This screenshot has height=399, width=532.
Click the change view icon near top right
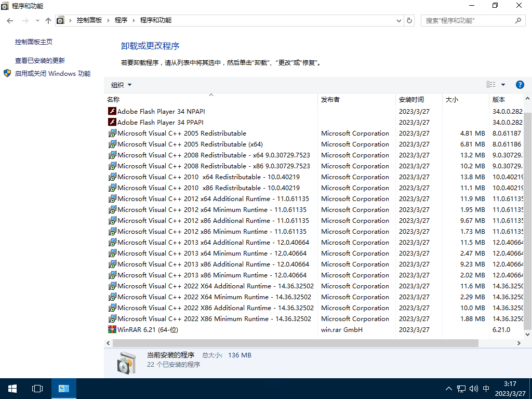[x=490, y=84]
